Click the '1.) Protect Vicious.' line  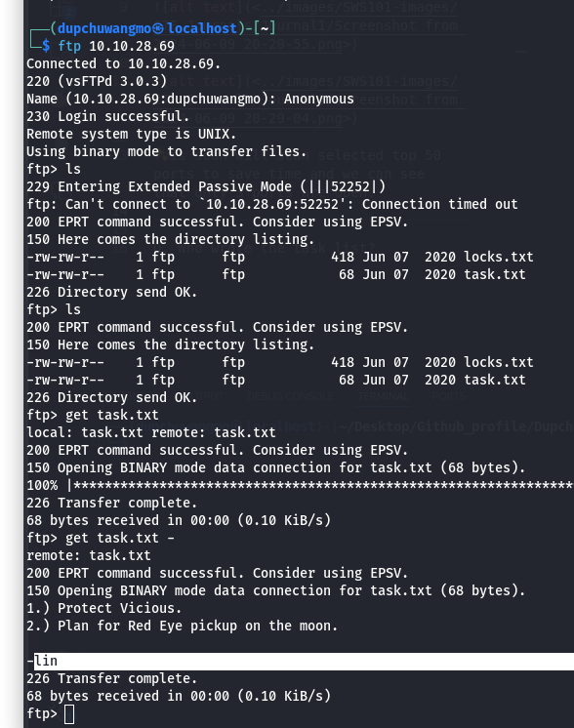coord(104,608)
